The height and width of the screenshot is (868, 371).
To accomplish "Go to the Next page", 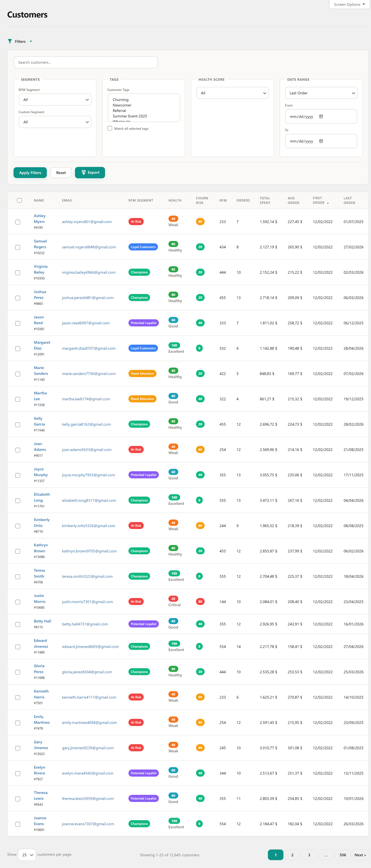I will (360, 855).
